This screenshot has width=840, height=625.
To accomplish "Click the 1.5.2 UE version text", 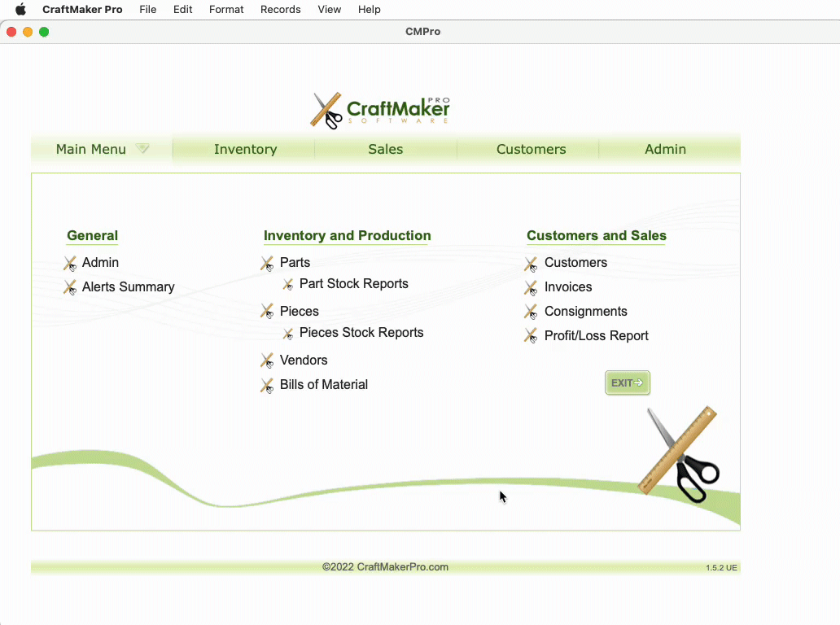I will click(721, 568).
